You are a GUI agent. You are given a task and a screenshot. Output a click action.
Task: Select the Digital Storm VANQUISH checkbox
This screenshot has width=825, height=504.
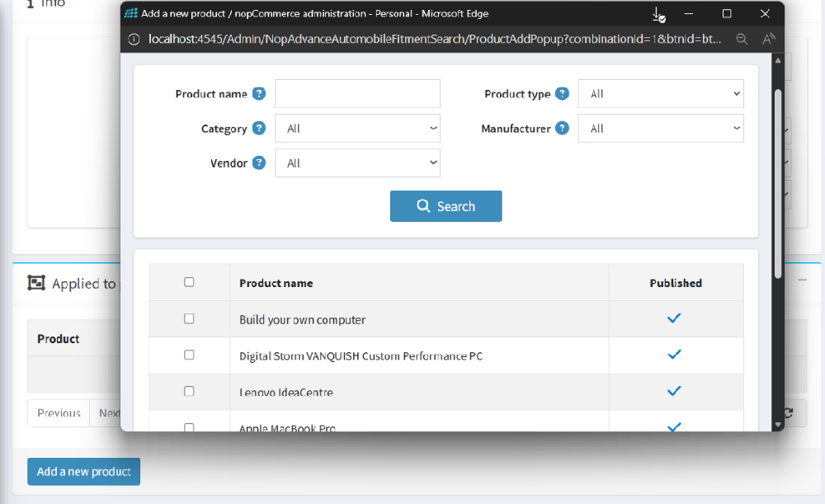[189, 355]
